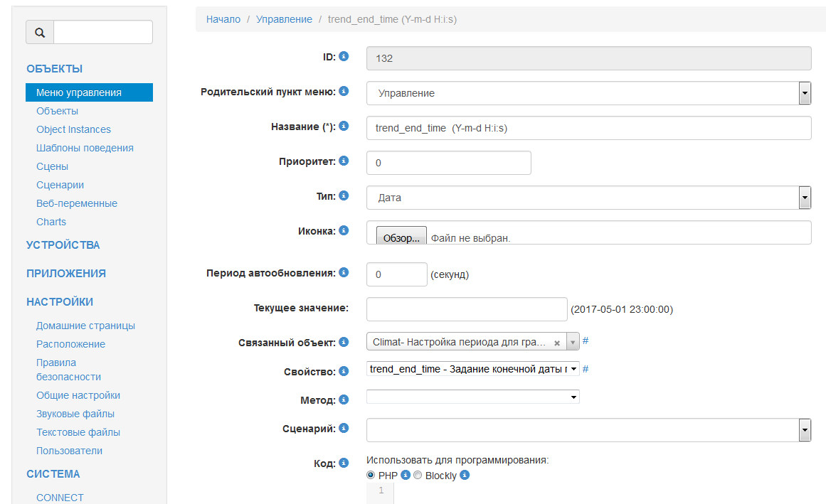Click info icon next to ID label
This screenshot has width=826, height=504.
[x=344, y=56]
